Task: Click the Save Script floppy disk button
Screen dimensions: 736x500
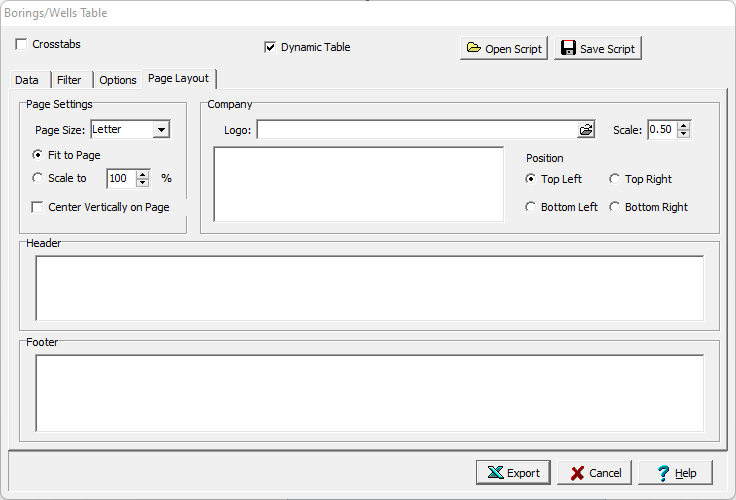Action: click(597, 49)
